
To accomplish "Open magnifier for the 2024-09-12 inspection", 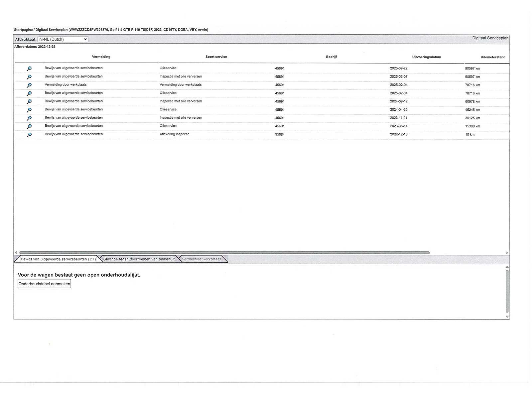I will (29, 102).
